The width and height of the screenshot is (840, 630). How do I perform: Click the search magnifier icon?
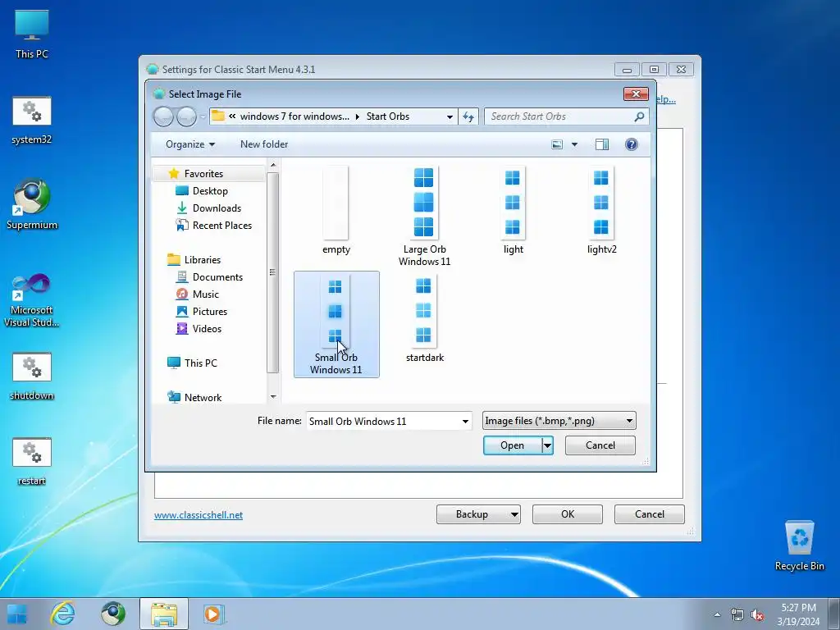tap(639, 116)
